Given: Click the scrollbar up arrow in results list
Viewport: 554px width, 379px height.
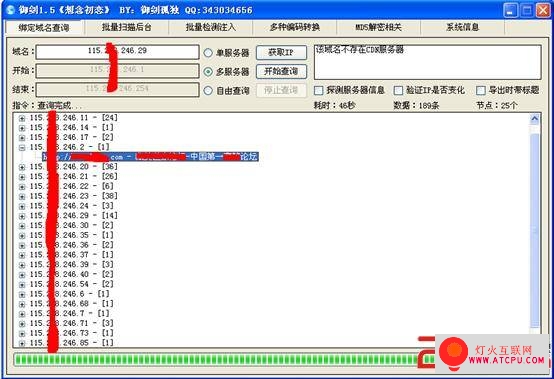Looking at the screenshot, I should pos(535,119).
